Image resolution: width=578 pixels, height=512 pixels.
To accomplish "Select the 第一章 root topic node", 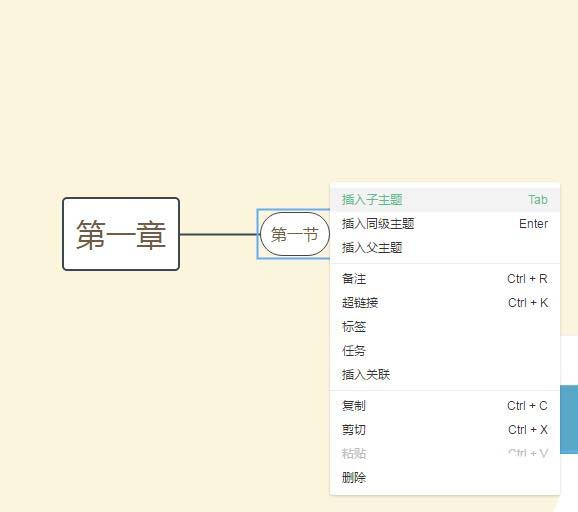I will pos(121,234).
